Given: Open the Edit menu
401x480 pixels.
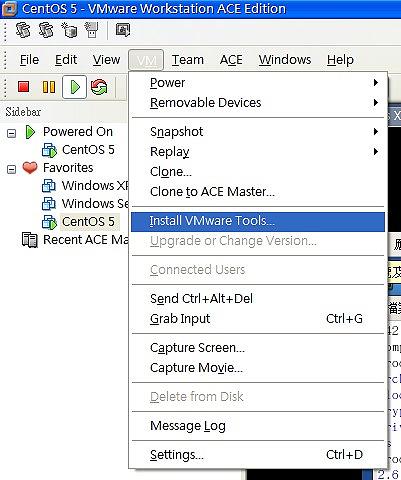Looking at the screenshot, I should pyautogui.click(x=66, y=60).
